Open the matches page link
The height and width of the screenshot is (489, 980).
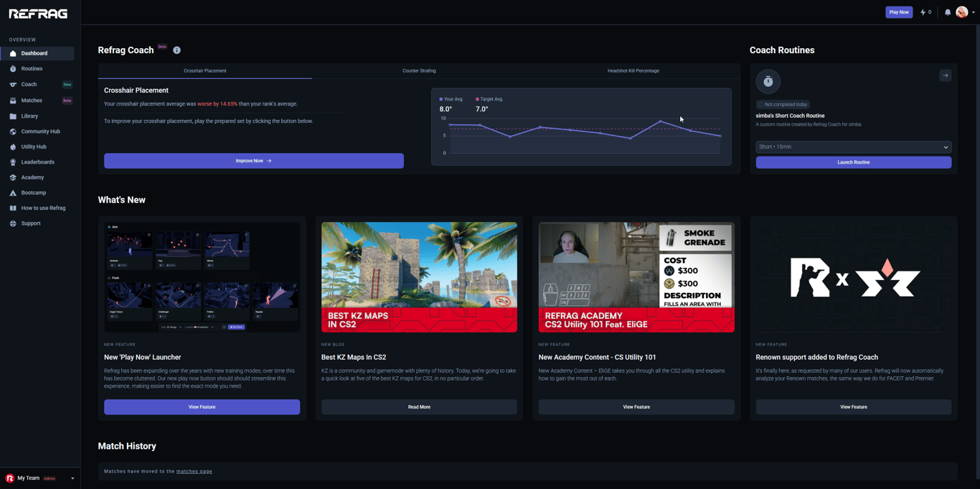pos(194,472)
